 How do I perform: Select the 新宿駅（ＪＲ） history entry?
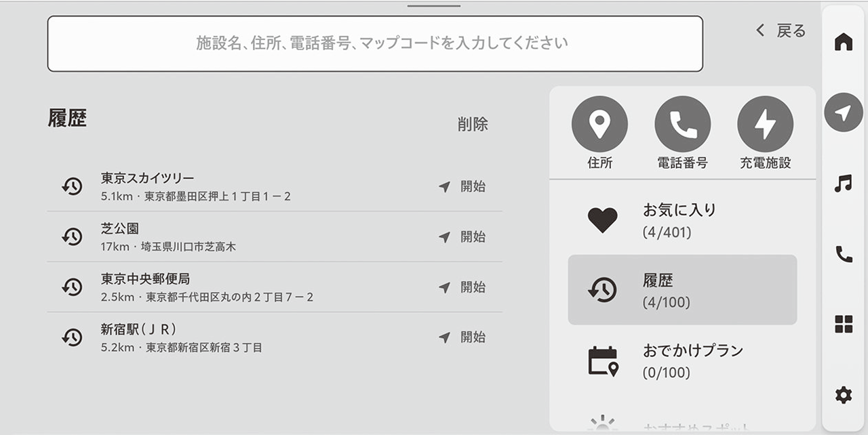pyautogui.click(x=237, y=337)
